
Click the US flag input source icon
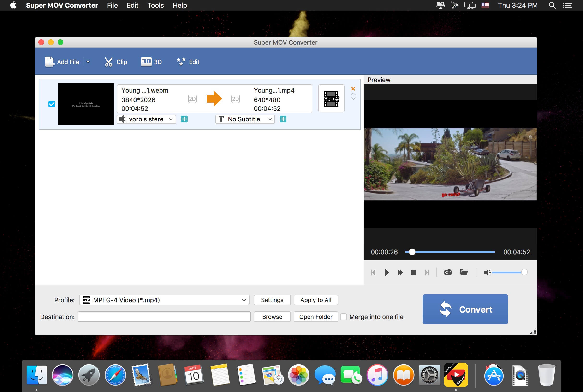[x=485, y=5]
